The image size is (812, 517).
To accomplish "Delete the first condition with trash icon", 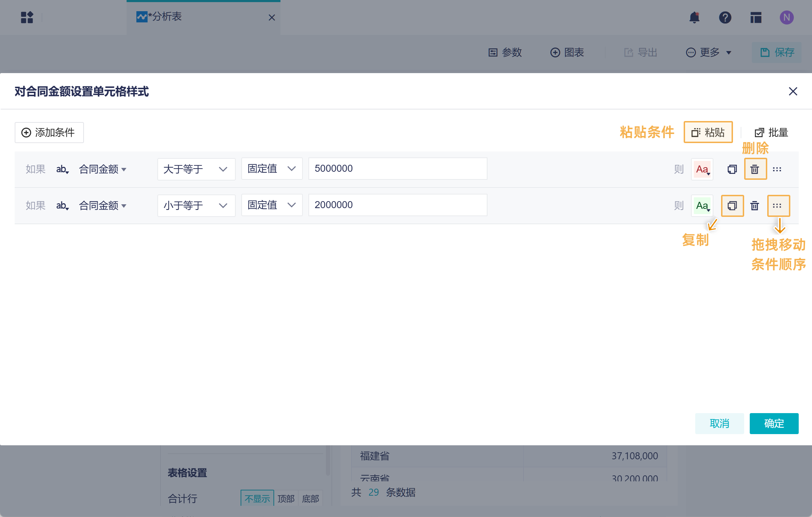I will (755, 169).
